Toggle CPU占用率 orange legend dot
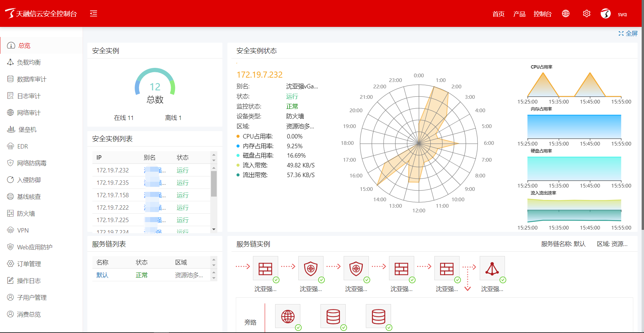644x333 pixels. pos(238,136)
